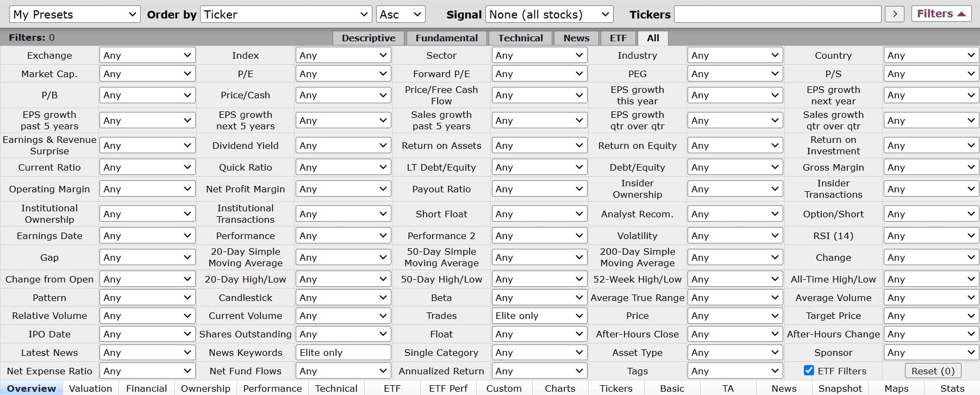Open the Market Cap. filter dropdown
980x395 pixels.
pos(147,74)
